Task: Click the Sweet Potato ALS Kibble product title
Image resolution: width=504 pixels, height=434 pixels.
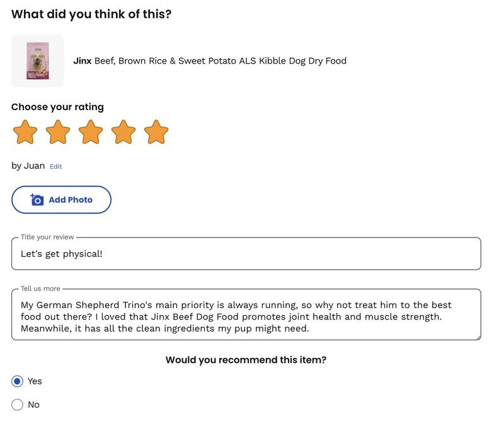Action: 220,61
